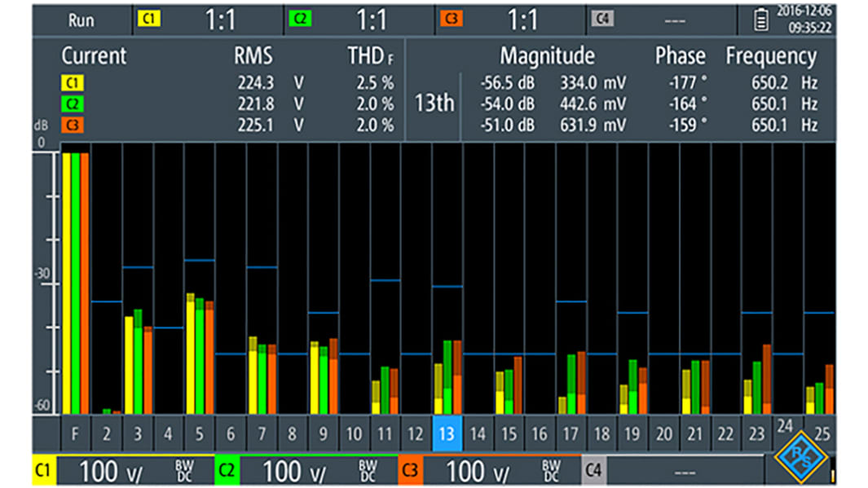
Task: Select the orange C3 channel badge in top bar
Action: pos(452,20)
